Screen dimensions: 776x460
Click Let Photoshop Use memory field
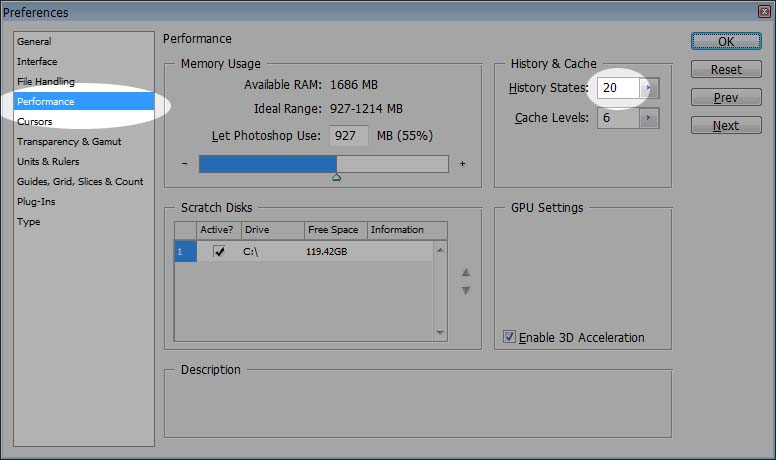coord(349,136)
